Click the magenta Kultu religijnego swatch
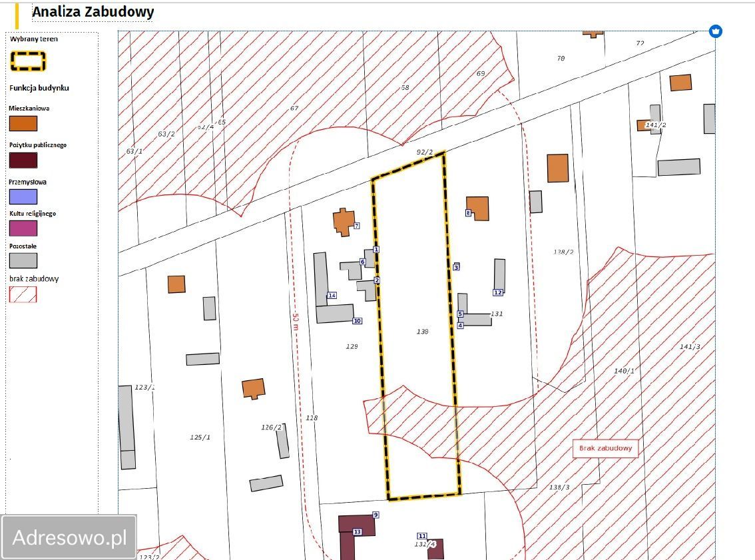755x560 pixels. pyautogui.click(x=23, y=228)
